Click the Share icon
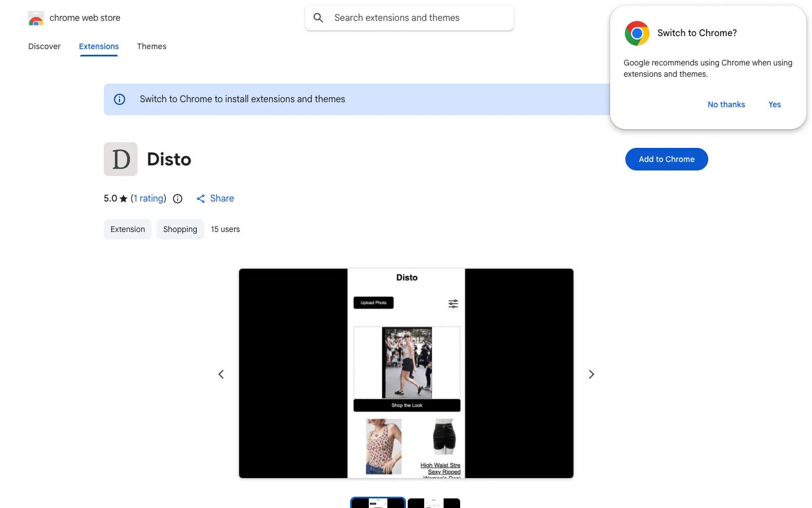Image resolution: width=812 pixels, height=508 pixels. tap(201, 199)
